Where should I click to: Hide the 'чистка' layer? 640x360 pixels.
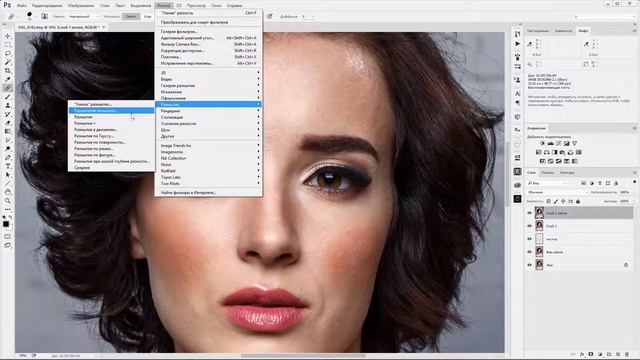click(x=530, y=239)
